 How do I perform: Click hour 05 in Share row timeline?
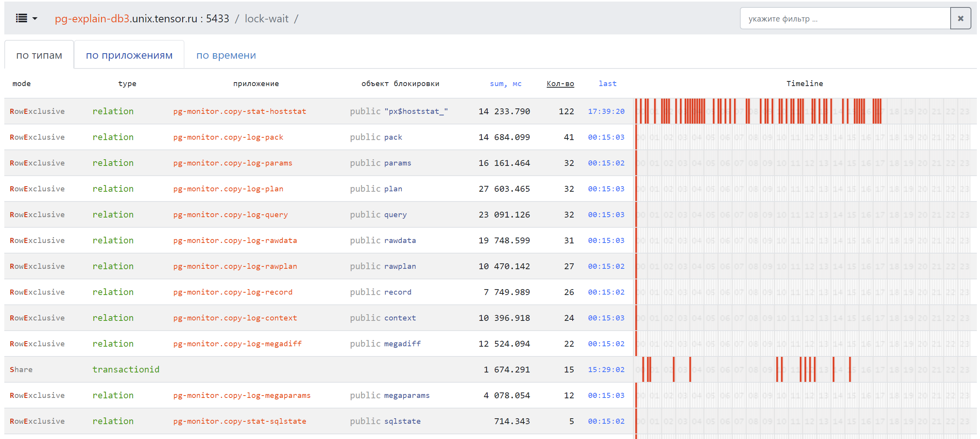(711, 369)
